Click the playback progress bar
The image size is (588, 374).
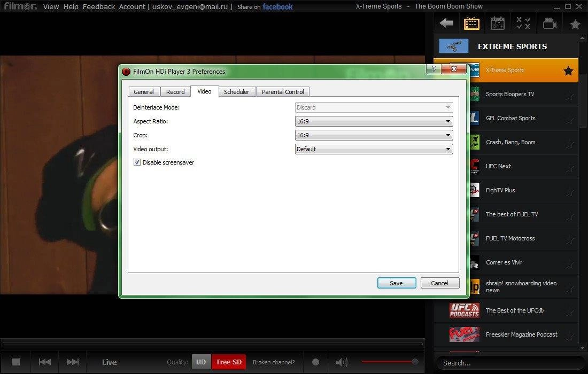(x=213, y=343)
